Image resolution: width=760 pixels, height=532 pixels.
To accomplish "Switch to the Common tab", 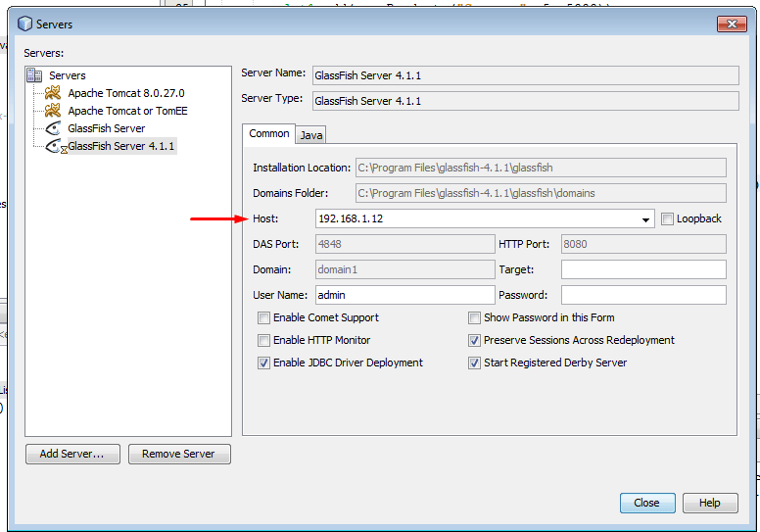I will tap(269, 133).
